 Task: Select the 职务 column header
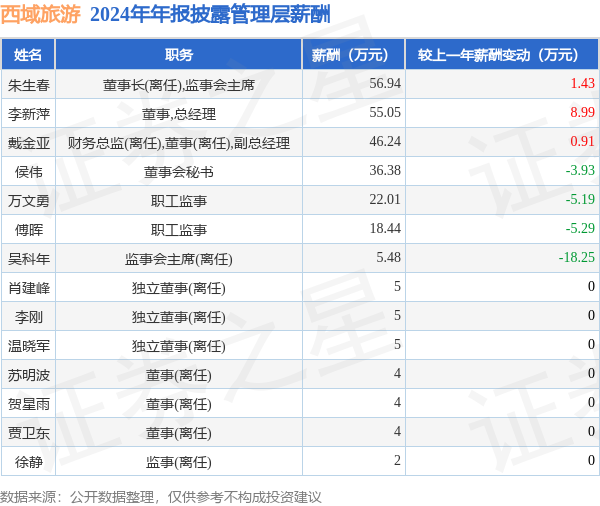pos(179,55)
